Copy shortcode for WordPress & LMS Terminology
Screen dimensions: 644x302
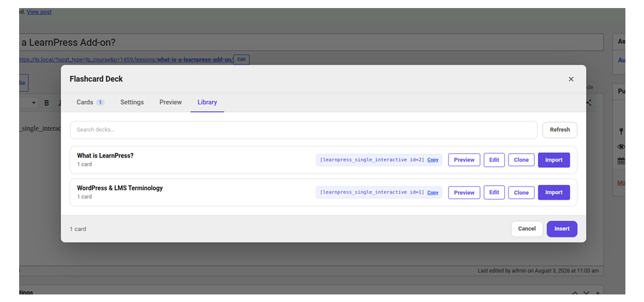(433, 192)
